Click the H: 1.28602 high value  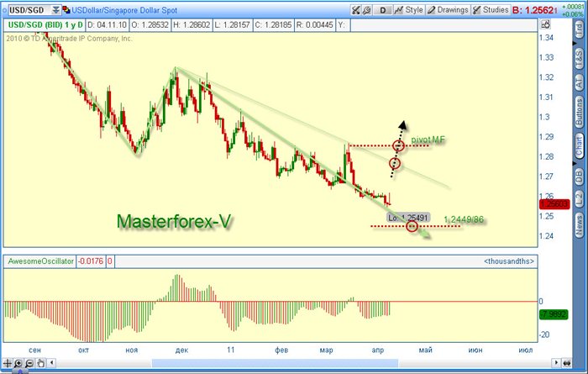click(x=192, y=24)
